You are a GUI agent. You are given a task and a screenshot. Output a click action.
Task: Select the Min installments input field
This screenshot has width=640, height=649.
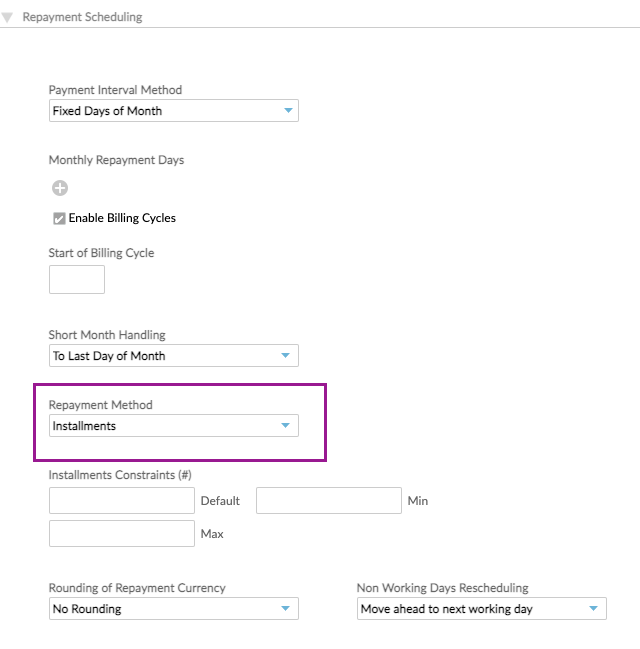pyautogui.click(x=328, y=500)
